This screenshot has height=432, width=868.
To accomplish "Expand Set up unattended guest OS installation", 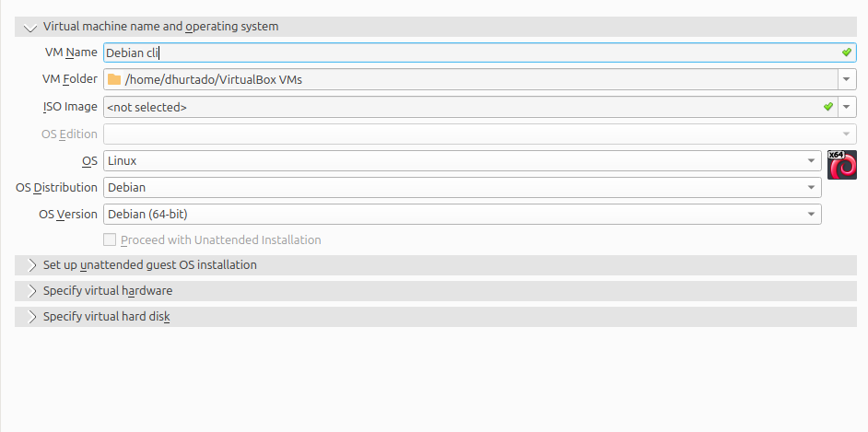I will click(32, 265).
